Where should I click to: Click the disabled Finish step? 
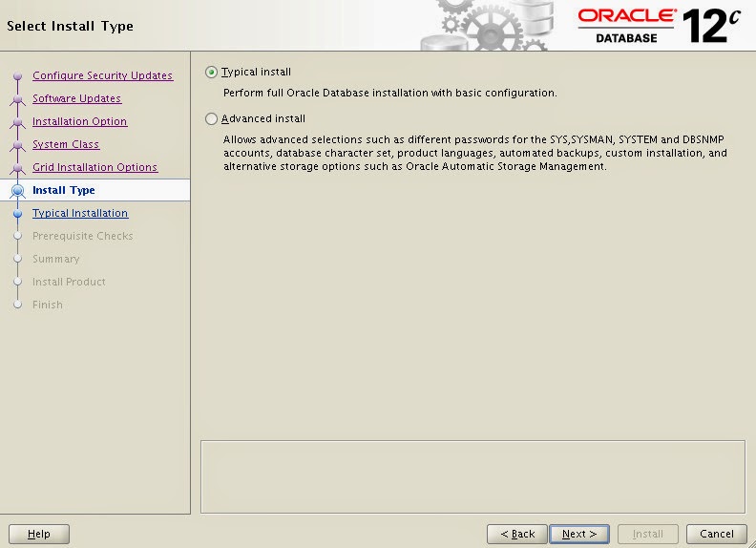click(x=48, y=305)
